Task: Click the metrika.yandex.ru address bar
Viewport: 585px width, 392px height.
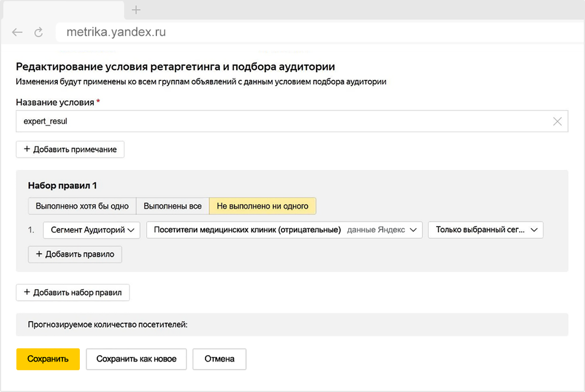Action: 292,32
